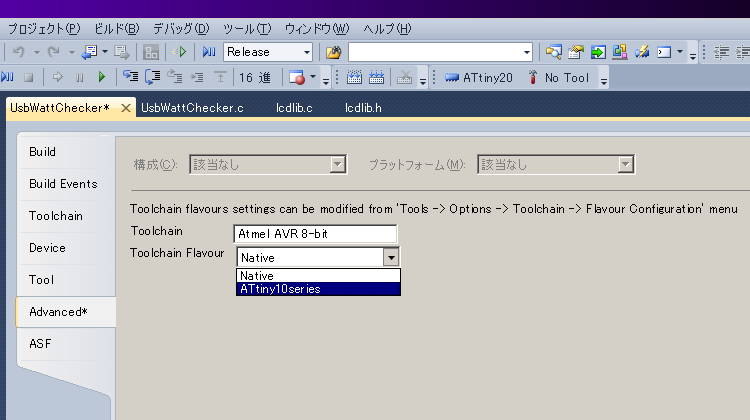
Task: Close the UsbWattChecker* tab
Action: 126,108
